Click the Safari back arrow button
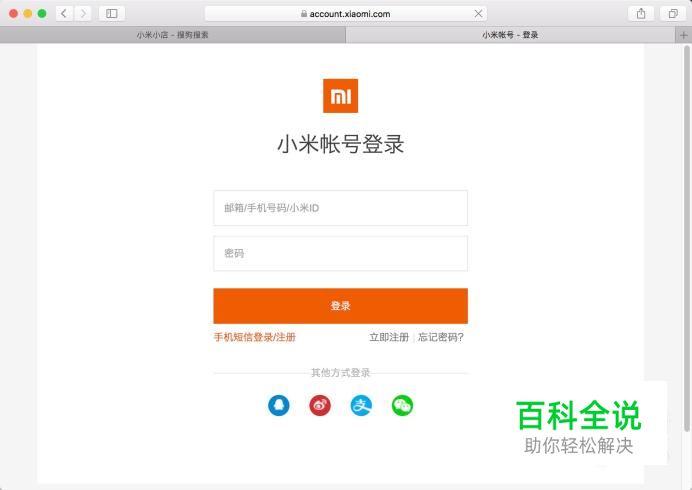Viewport: 692px width, 490px height. coord(64,14)
